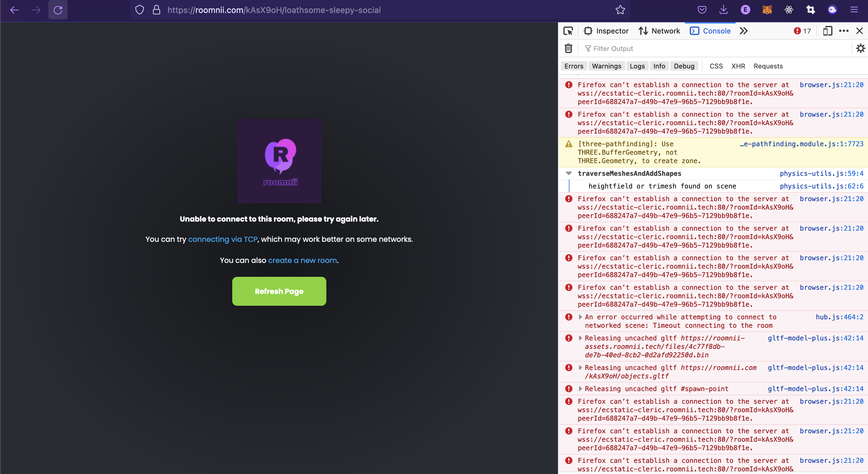
Task: Click the Refresh Page button
Action: pyautogui.click(x=279, y=291)
